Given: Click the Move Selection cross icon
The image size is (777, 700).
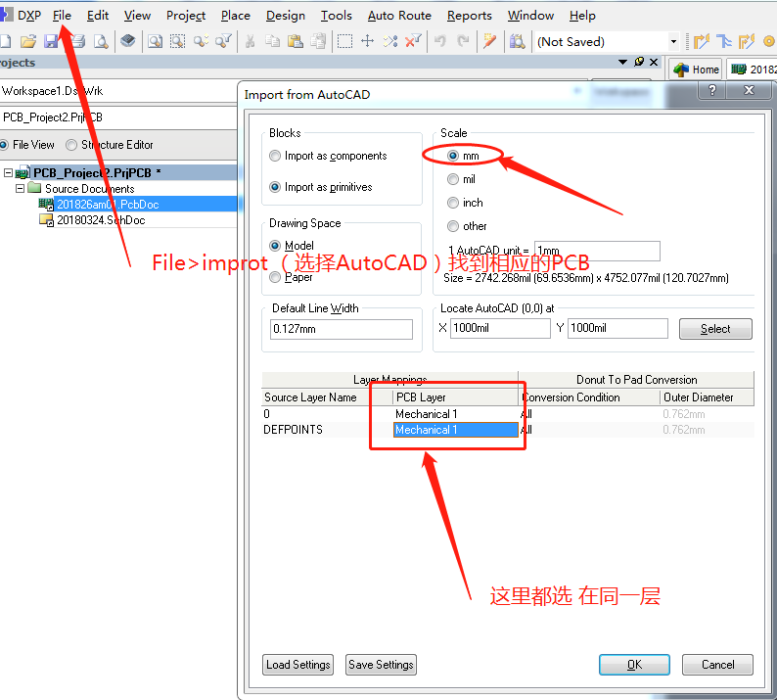Looking at the screenshot, I should coord(367,41).
